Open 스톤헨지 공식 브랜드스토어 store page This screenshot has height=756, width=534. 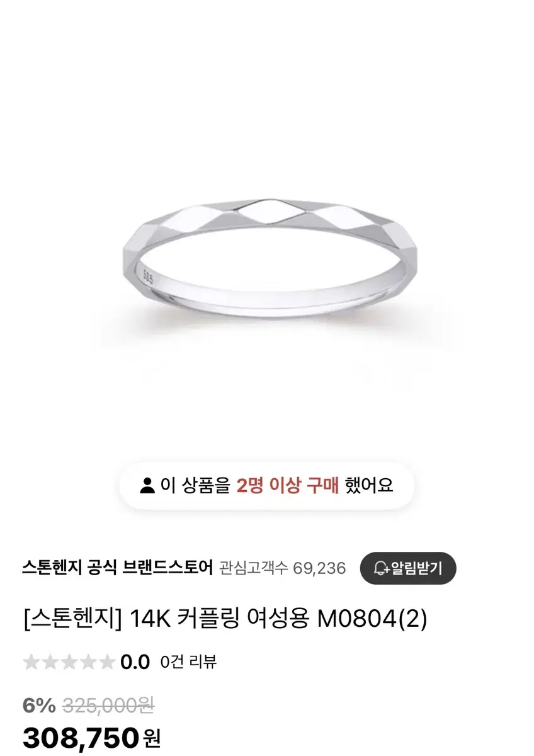117,568
